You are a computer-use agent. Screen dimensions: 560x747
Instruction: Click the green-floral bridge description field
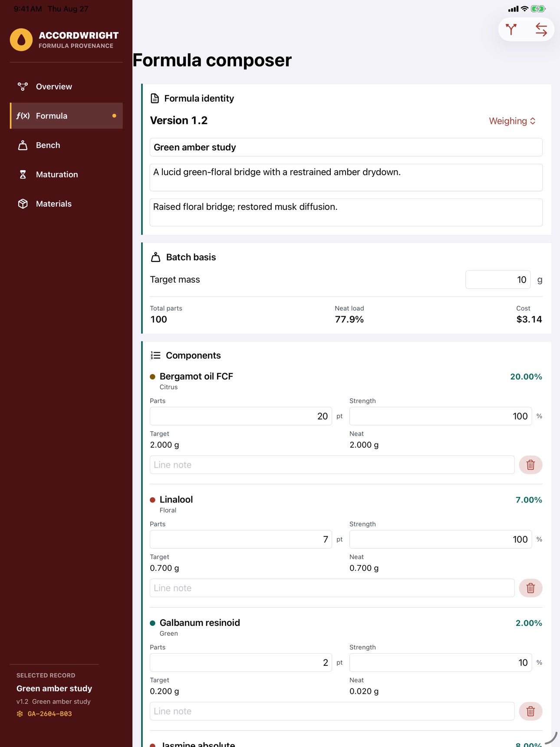(x=346, y=178)
